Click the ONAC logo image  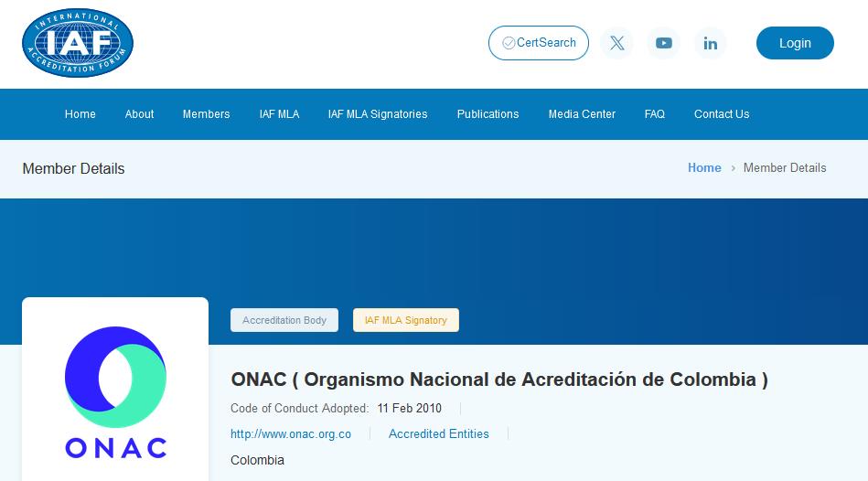click(115, 391)
